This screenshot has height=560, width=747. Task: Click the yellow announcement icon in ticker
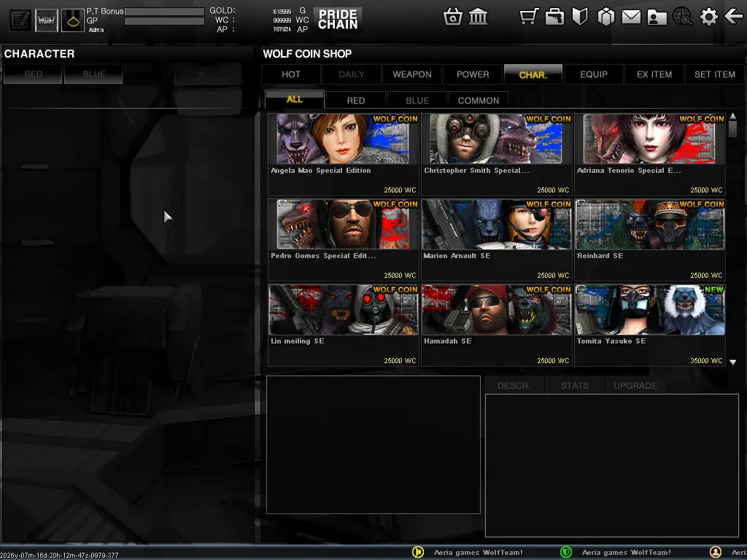pos(418,552)
